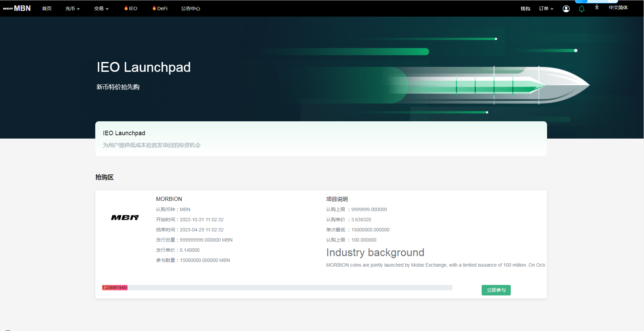644x331 pixels.
Task: Open the 公告中心 announcement center
Action: [x=190, y=8]
